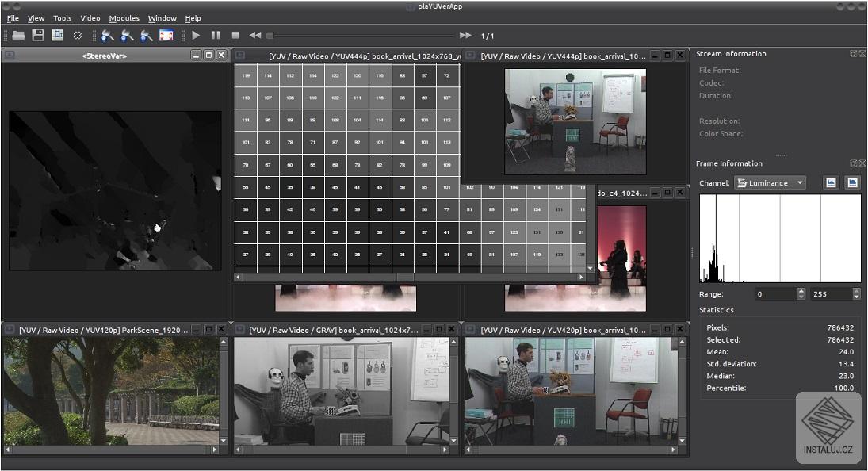Image resolution: width=868 pixels, height=471 pixels.
Task: Open the Help menu
Action: [x=193, y=18]
